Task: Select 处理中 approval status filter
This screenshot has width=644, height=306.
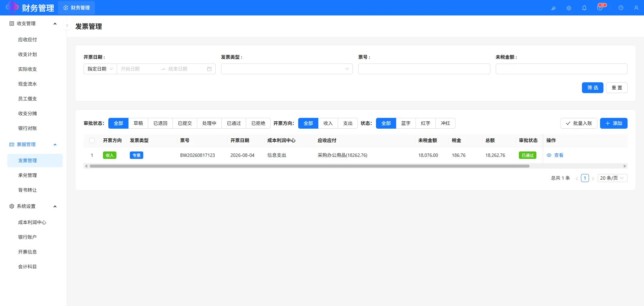Action: tap(209, 123)
